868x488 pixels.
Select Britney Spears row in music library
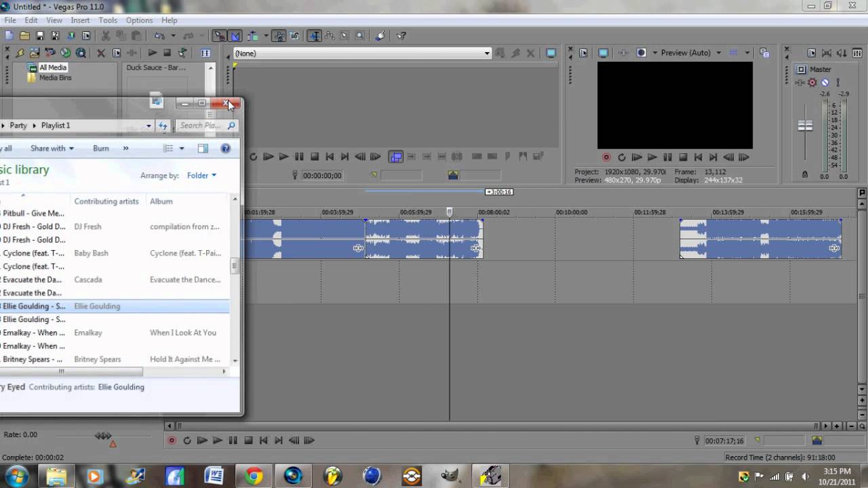115,359
